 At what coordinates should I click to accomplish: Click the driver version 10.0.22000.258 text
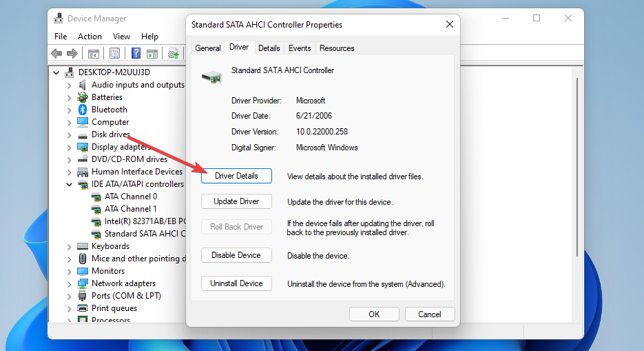322,132
